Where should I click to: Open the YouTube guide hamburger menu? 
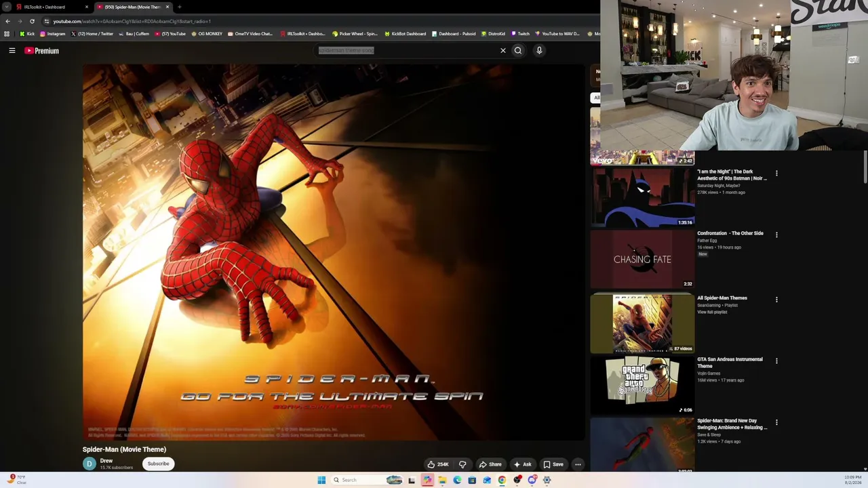point(12,51)
